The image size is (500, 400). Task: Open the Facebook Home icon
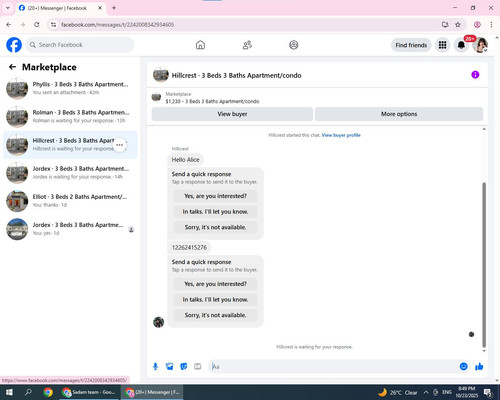click(200, 45)
